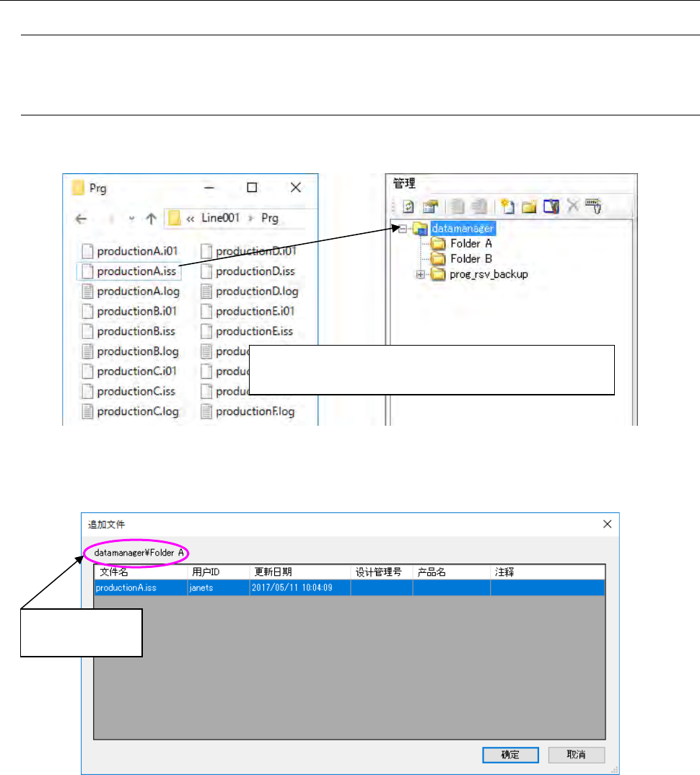Select Folder B in the tree

click(471, 258)
